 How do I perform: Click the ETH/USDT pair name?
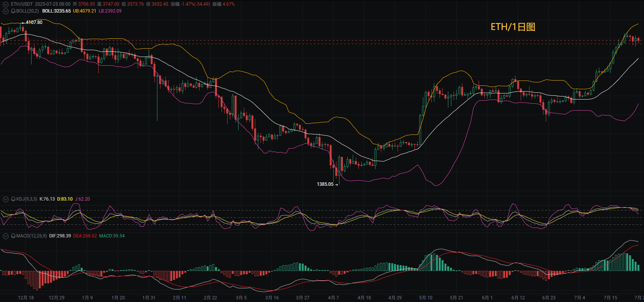coord(22,4)
